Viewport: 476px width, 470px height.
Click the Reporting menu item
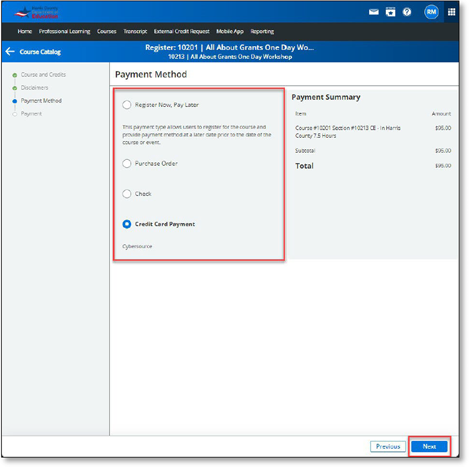[262, 31]
